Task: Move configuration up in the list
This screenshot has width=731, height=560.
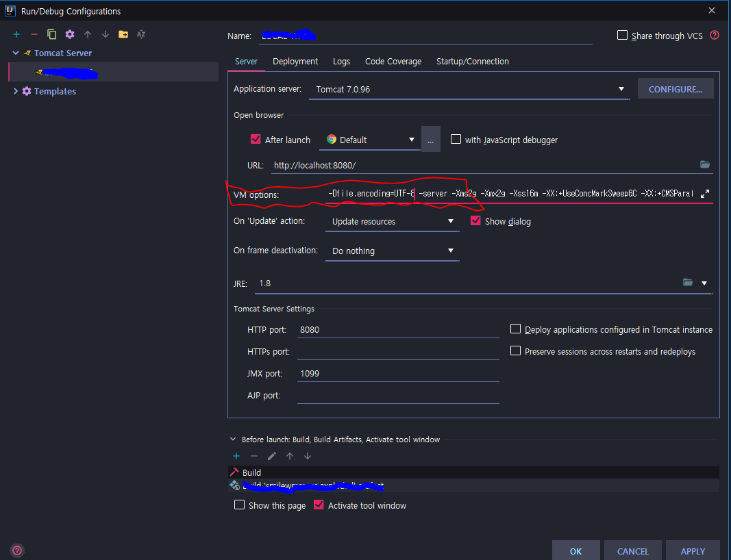Action: 88,34
